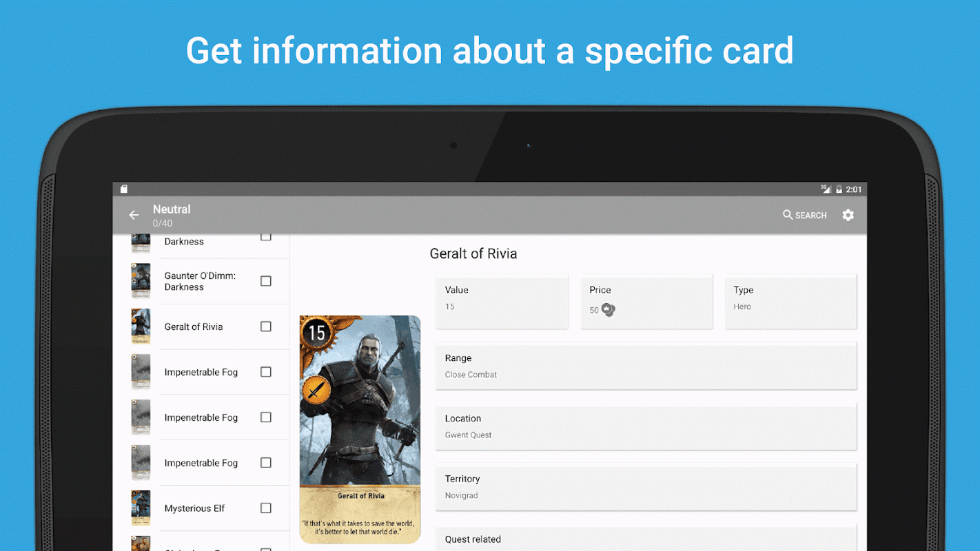This screenshot has height=551, width=980.
Task: Select the "Gaunter O'Dimm: Darkness" list entry text
Action: pos(200,281)
